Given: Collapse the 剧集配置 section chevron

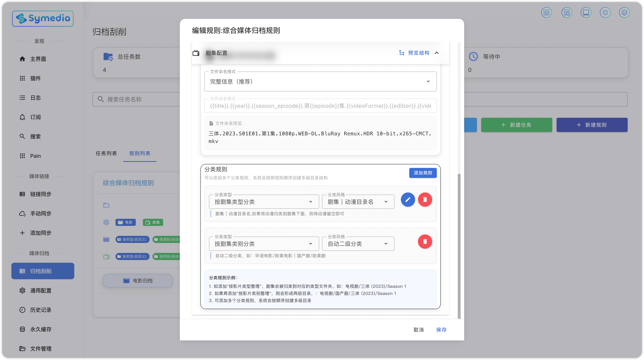Looking at the screenshot, I should (x=437, y=53).
